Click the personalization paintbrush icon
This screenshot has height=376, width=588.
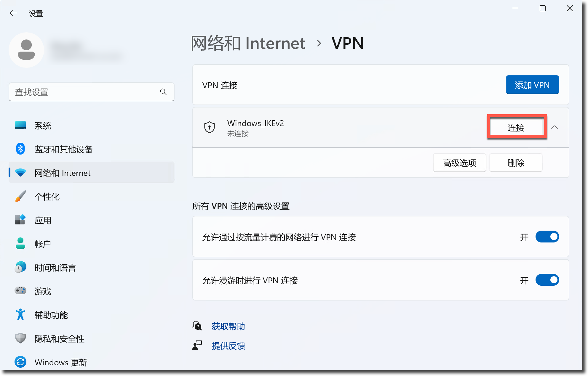pyautogui.click(x=20, y=196)
